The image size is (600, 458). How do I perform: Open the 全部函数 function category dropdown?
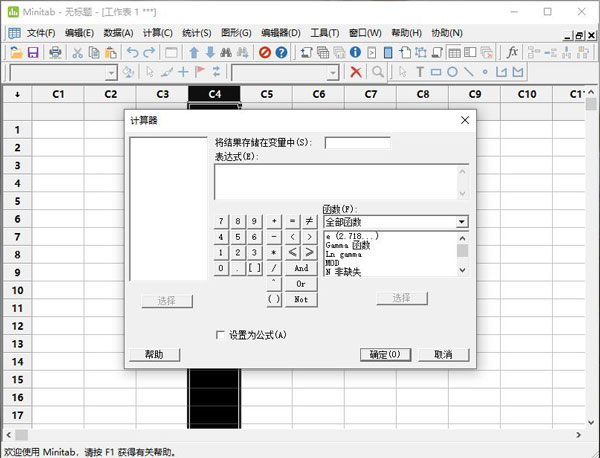pyautogui.click(x=462, y=222)
